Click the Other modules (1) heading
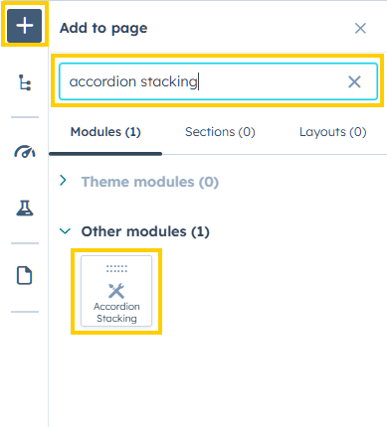Viewport: 387px width, 427px height. pyautogui.click(x=145, y=231)
